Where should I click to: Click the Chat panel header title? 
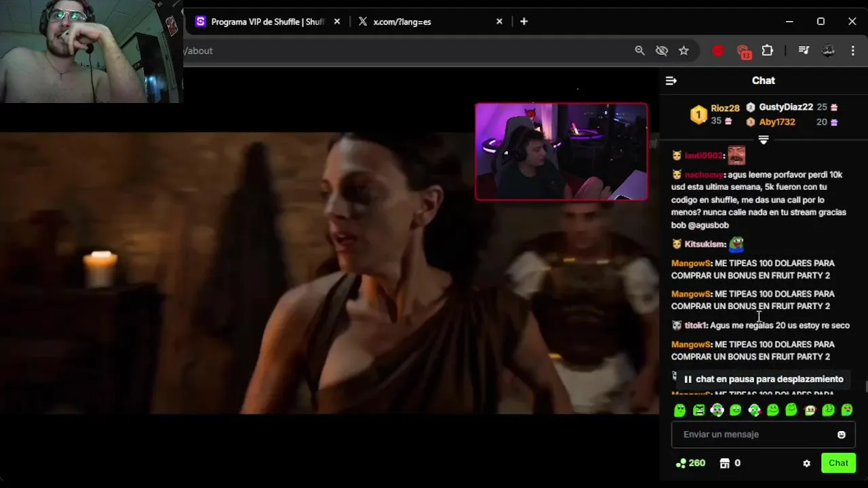coord(764,81)
